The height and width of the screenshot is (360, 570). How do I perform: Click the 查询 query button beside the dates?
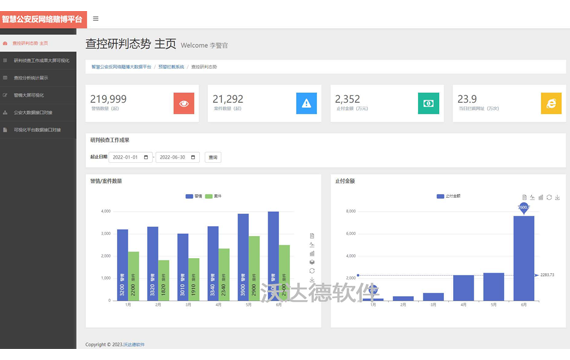click(213, 157)
